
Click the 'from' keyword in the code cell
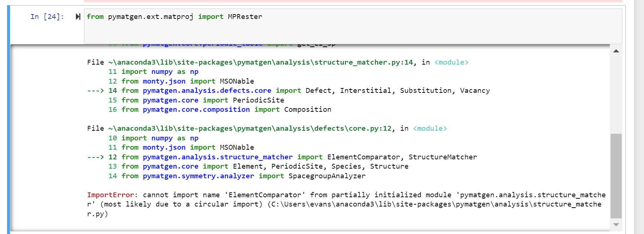[95, 17]
